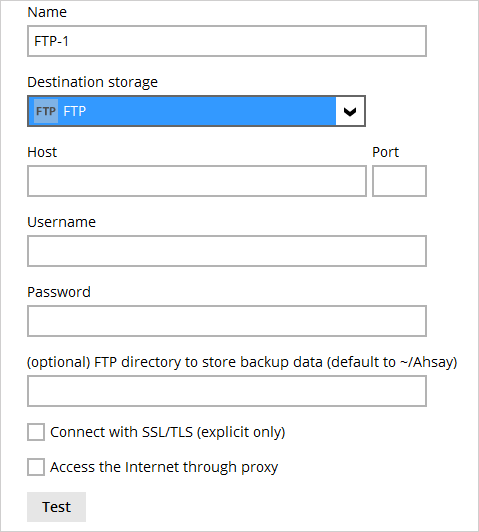Click the 'Host' label above the field
Image resolution: width=479 pixels, height=532 pixels.
pos(42,152)
